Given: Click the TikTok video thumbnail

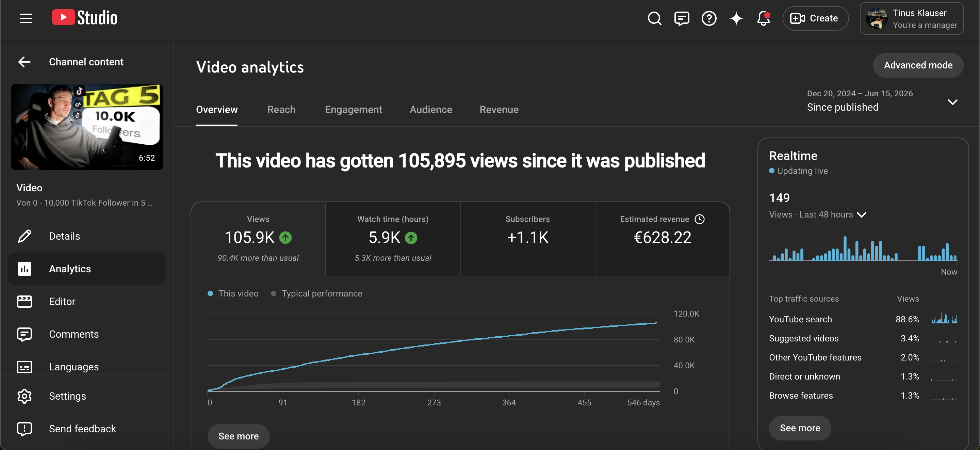Looking at the screenshot, I should pos(87,127).
